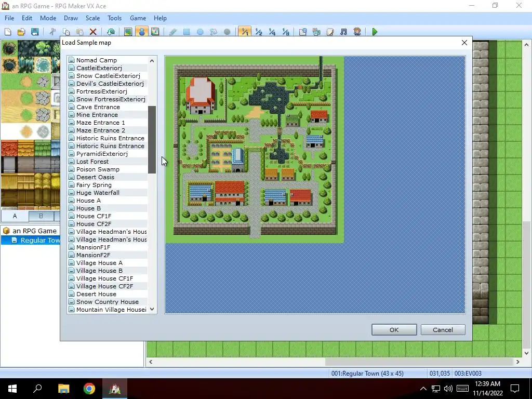
Task: Select 'Nomad Camp' sample map
Action: 96,60
